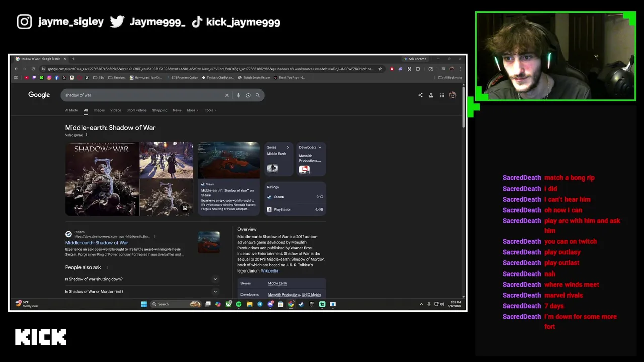Open the Tools dropdown
Screen dimensions: 644x362
pos(210,110)
